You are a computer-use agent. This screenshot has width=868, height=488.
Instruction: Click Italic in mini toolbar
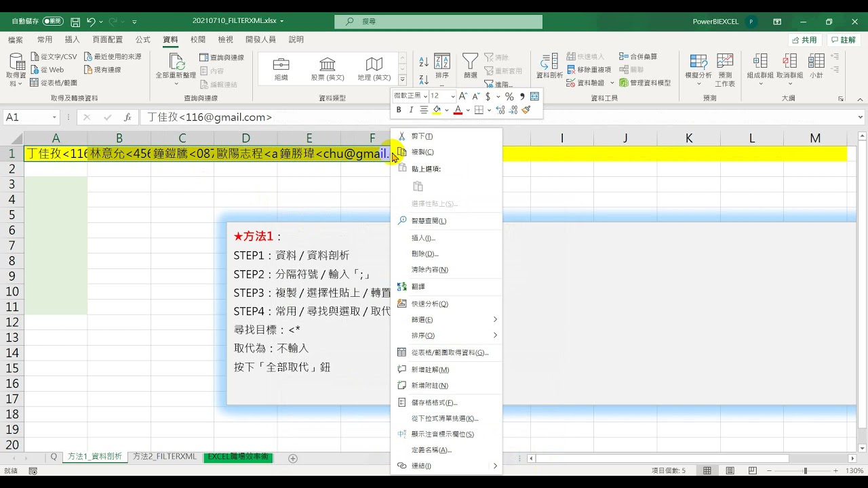(411, 110)
